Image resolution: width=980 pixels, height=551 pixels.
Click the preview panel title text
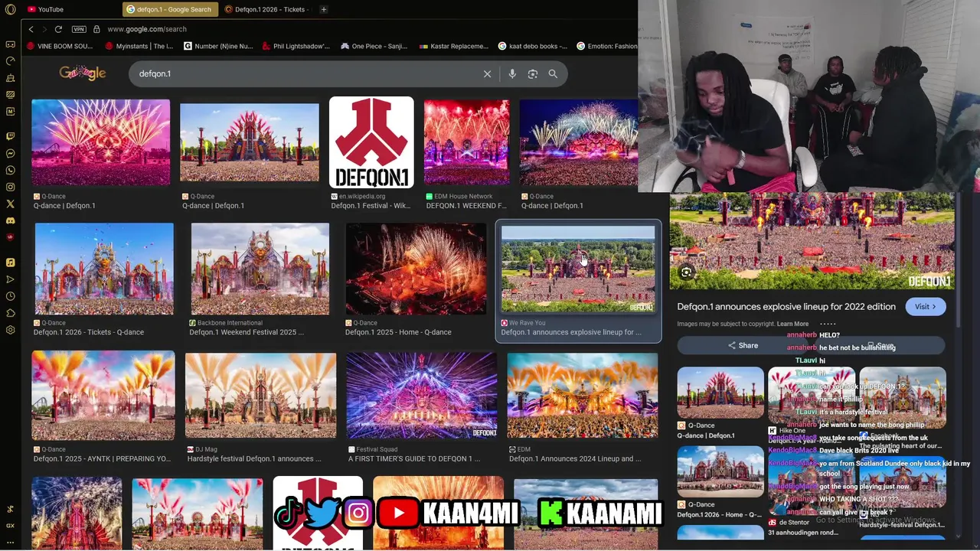coord(786,307)
